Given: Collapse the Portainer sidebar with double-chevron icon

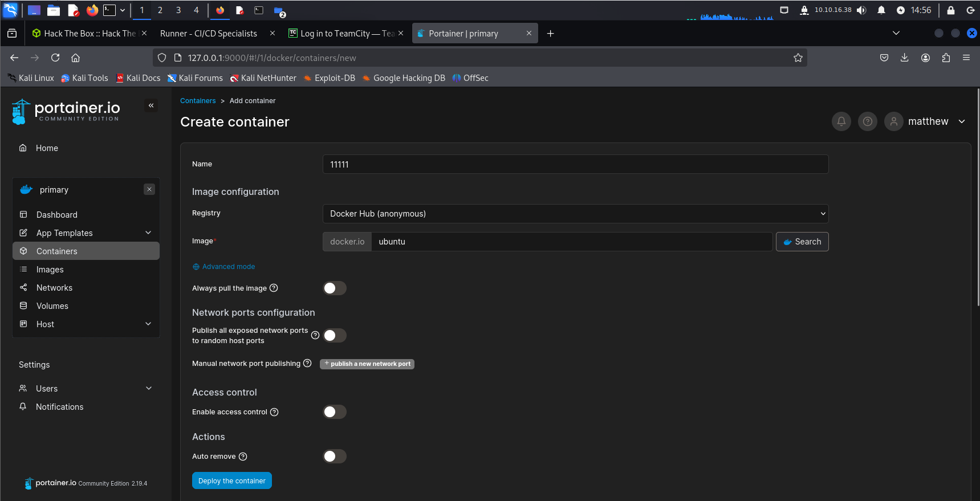Looking at the screenshot, I should point(151,105).
